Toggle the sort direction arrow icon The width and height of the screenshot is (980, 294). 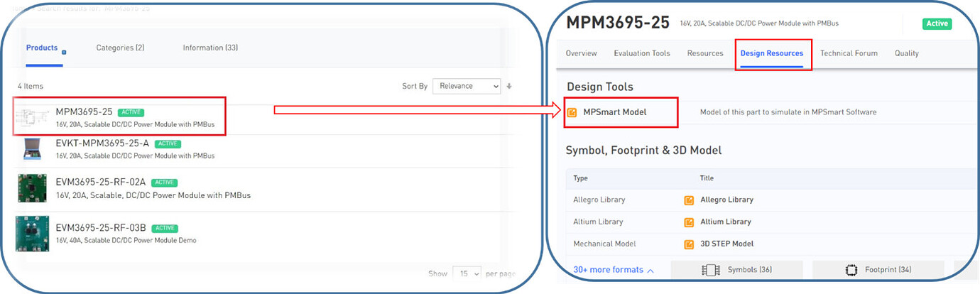pyautogui.click(x=509, y=86)
